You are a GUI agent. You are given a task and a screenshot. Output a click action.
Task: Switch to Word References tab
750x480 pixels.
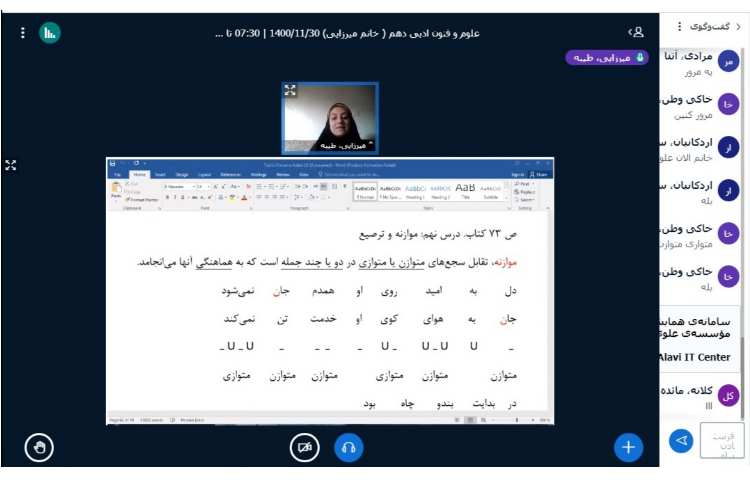[231, 175]
